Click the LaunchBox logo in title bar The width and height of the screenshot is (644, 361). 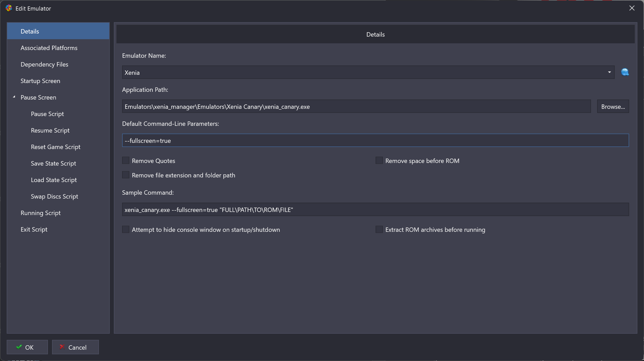click(x=9, y=8)
